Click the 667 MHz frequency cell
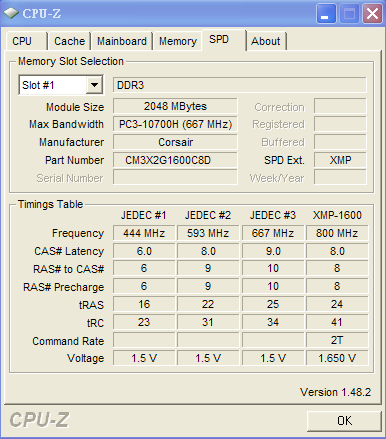This screenshot has width=386, height=439. [273, 233]
